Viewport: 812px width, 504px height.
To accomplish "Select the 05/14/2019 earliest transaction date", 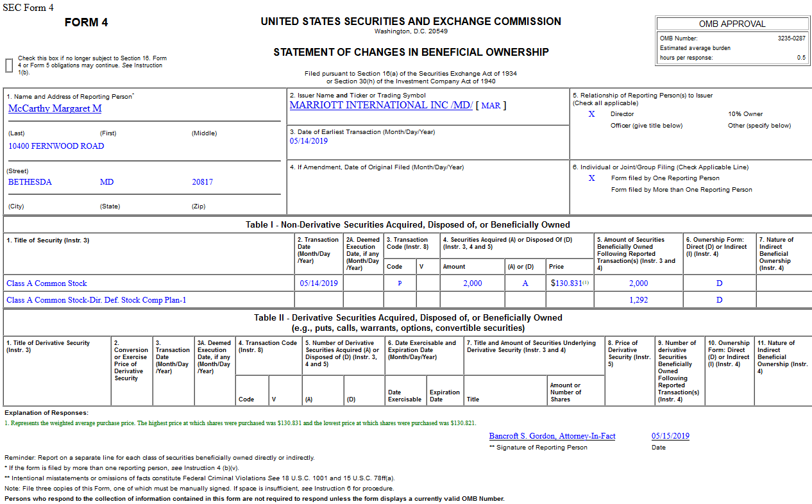I will coord(308,142).
